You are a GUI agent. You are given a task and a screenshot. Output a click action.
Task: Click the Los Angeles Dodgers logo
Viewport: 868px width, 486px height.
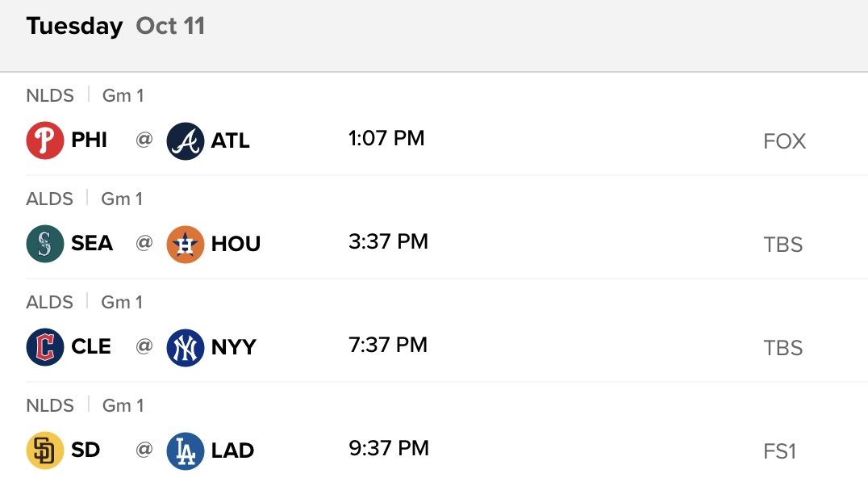(186, 450)
